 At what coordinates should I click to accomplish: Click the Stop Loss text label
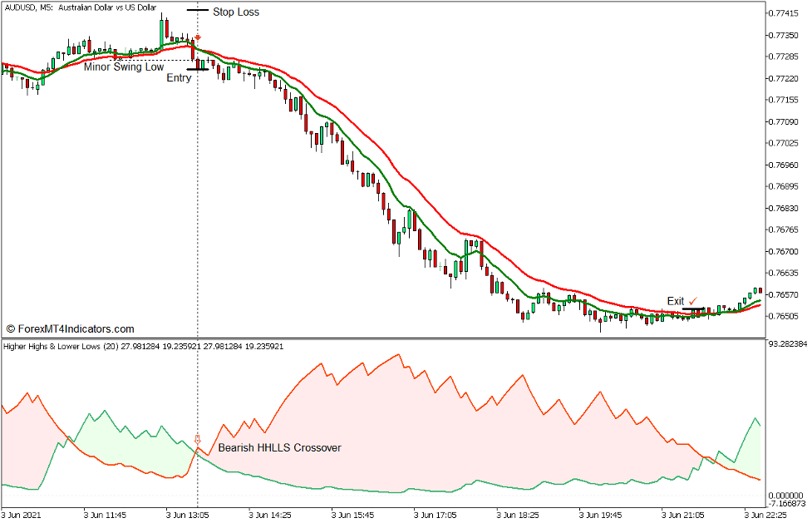pos(235,12)
